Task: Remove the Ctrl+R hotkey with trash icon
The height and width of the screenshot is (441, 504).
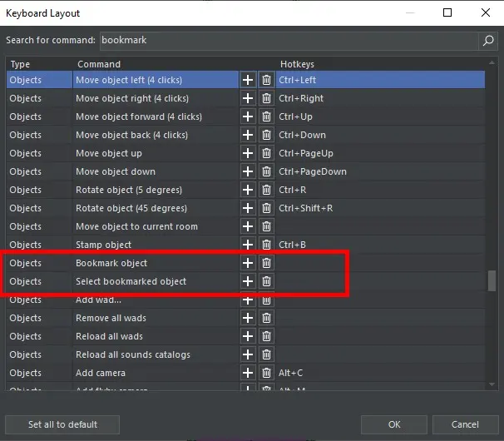Action: [266, 190]
